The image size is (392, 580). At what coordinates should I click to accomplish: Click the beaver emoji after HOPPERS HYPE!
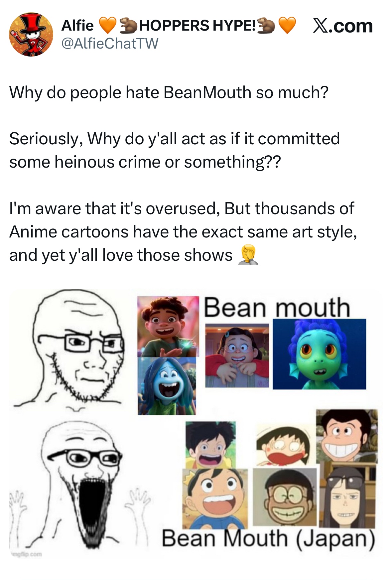point(266,26)
